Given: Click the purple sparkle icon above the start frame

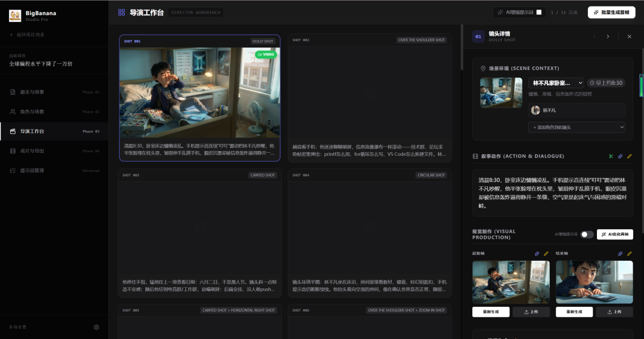Looking at the screenshot, I should [x=537, y=254].
